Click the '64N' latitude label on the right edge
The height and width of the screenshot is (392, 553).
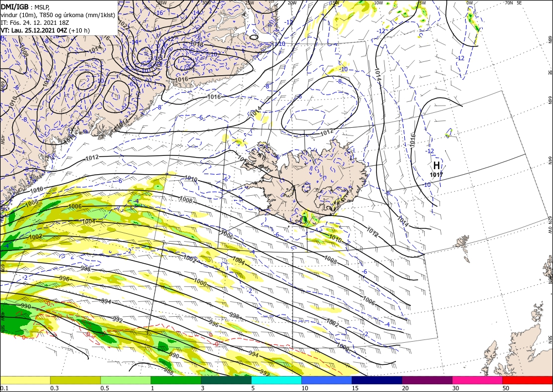coord(550,160)
